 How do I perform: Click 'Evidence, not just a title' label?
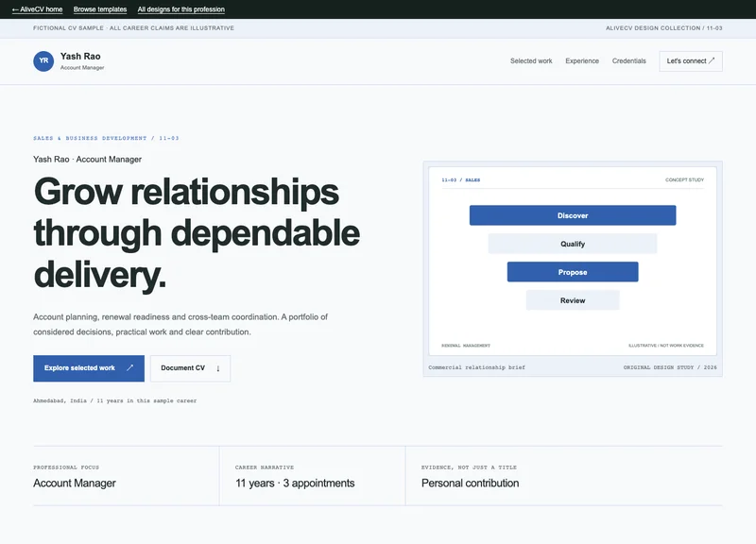click(x=469, y=467)
